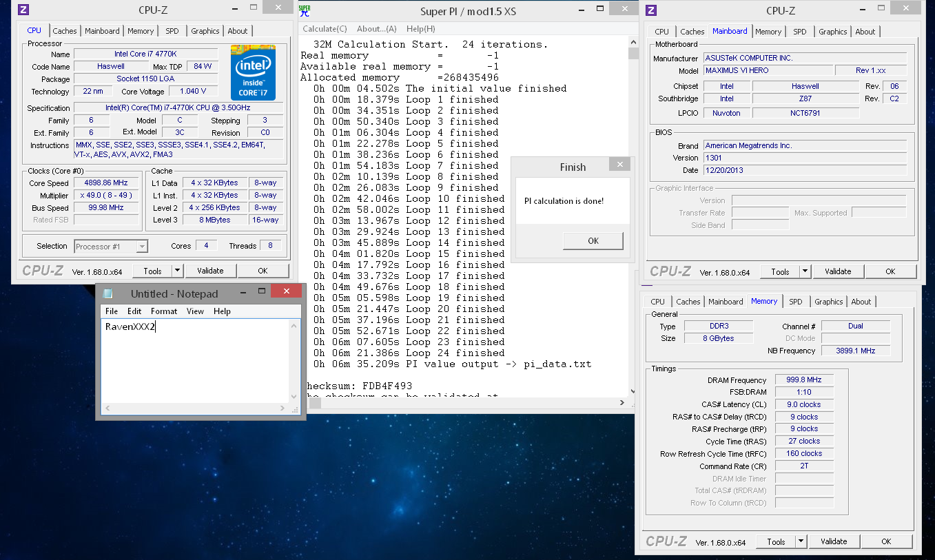Click the DRAM Frequency value 999.8 MHz

pos(804,380)
